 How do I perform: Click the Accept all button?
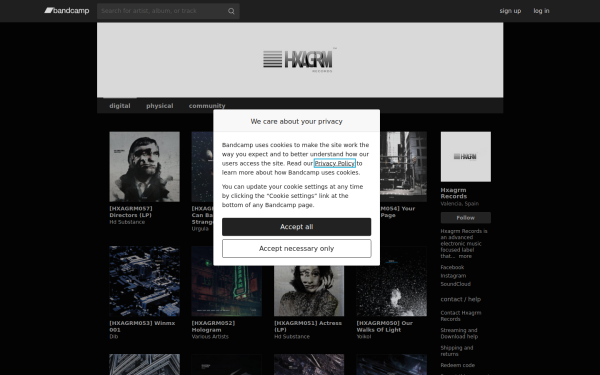tap(297, 227)
